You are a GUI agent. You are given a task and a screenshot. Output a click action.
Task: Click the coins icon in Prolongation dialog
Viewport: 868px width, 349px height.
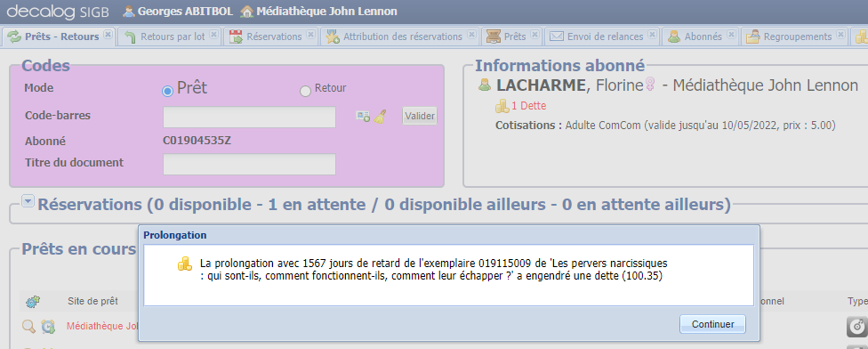(x=184, y=264)
